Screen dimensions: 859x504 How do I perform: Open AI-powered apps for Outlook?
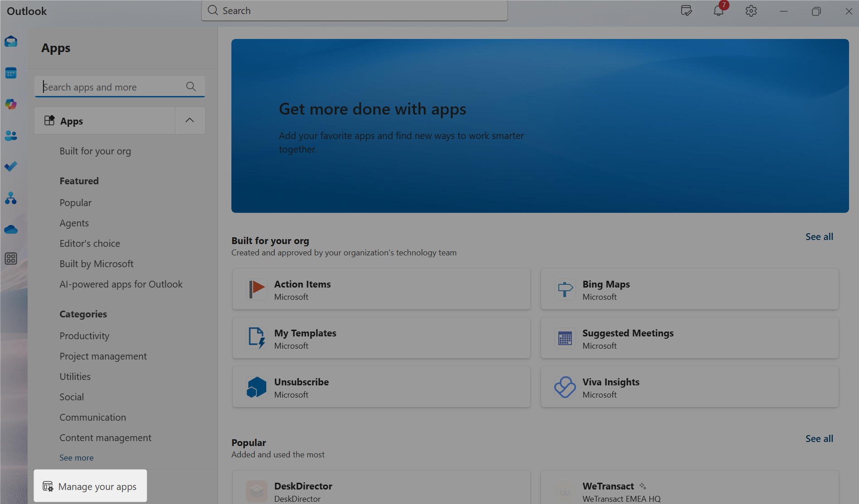click(x=121, y=284)
